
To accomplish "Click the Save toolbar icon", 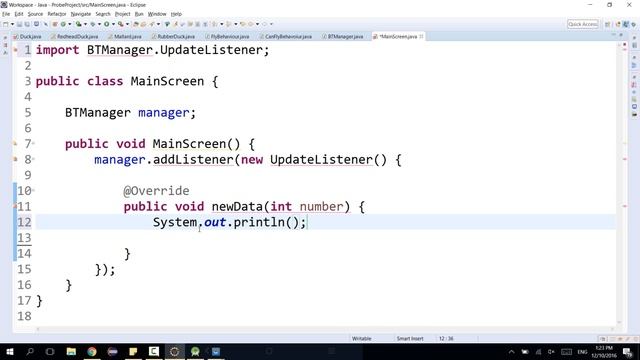I will (19, 24).
